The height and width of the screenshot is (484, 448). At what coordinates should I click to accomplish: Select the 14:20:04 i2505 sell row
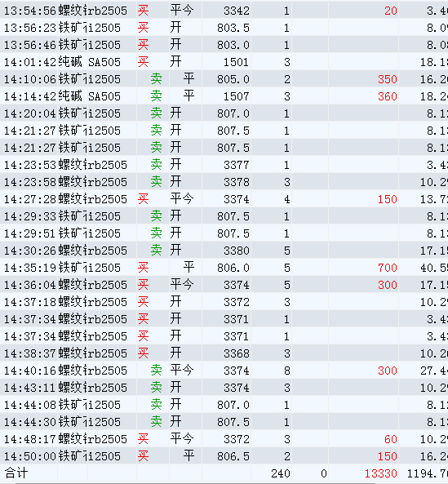point(224,113)
